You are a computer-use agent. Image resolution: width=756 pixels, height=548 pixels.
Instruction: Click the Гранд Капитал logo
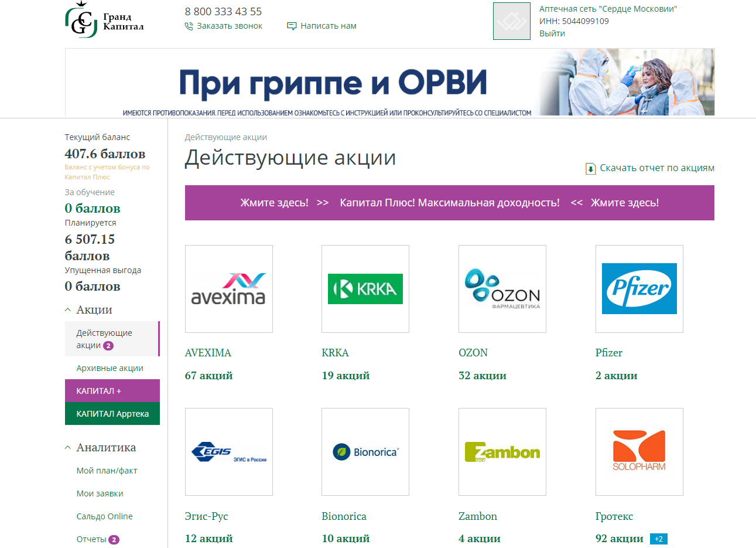tap(104, 20)
